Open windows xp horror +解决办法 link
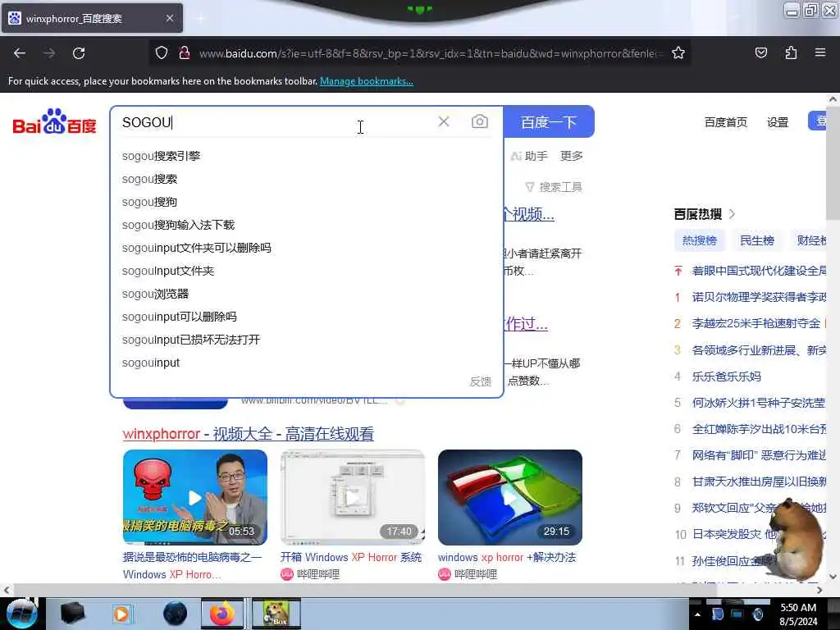 tap(507, 557)
